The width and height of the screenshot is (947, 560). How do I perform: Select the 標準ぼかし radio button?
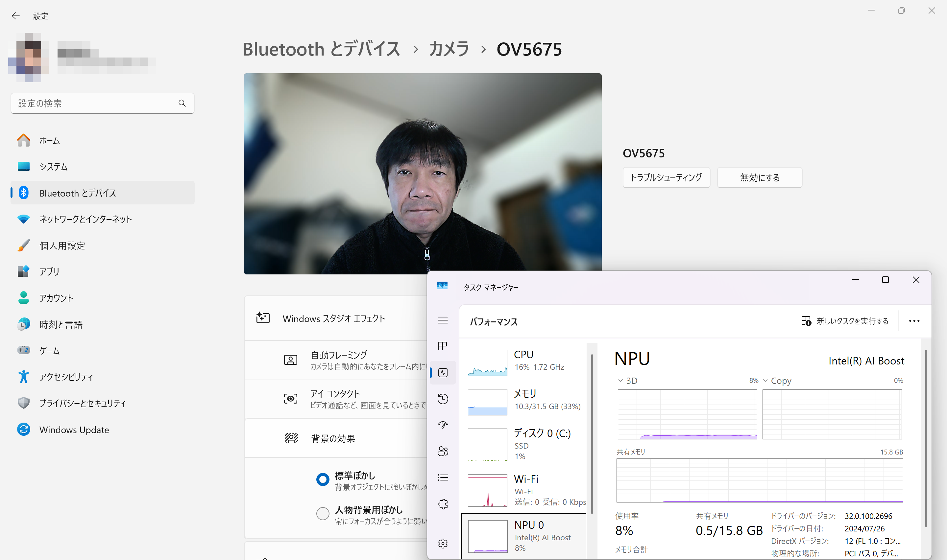coord(323,479)
